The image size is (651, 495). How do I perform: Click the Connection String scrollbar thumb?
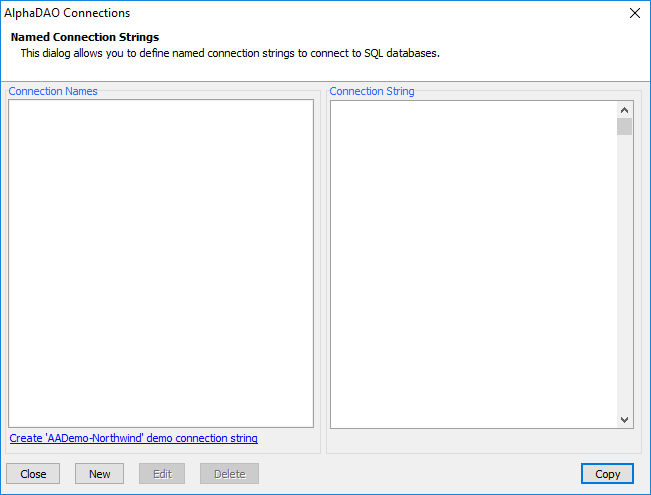pos(624,127)
